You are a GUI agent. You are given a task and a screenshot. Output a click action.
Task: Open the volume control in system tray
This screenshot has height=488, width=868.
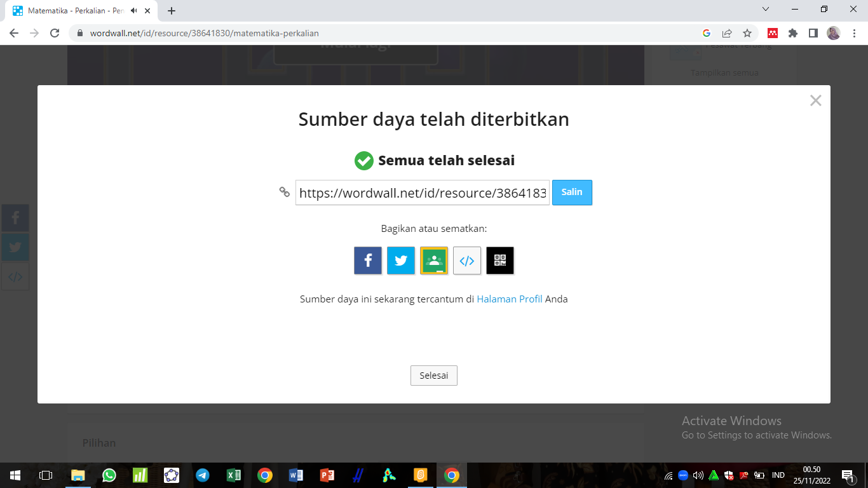(698, 475)
